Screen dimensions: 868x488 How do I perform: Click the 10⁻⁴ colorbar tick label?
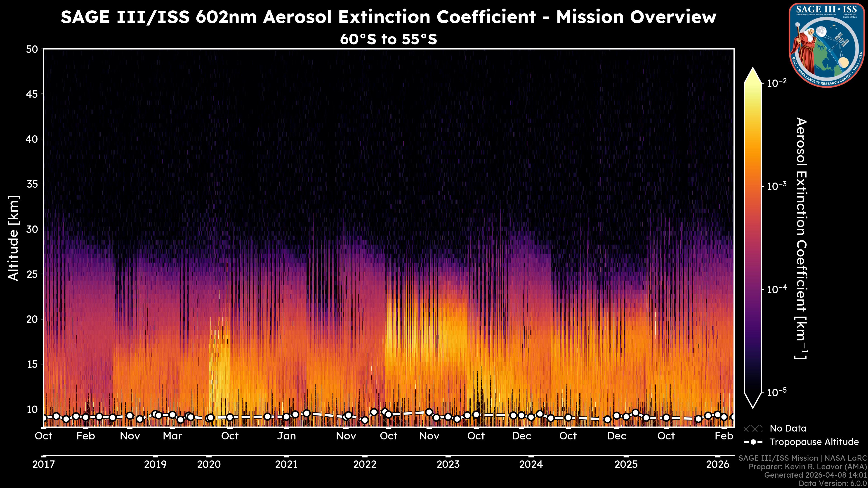coord(777,289)
